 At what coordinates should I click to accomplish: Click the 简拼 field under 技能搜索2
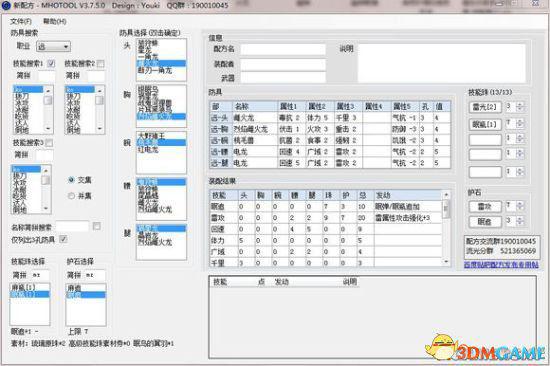pos(96,76)
